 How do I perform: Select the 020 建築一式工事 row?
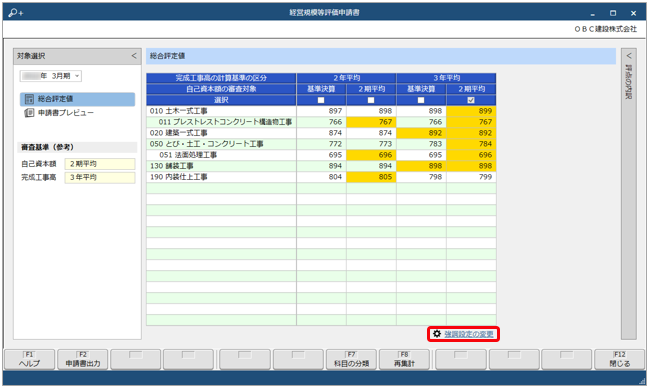[x=321, y=133]
